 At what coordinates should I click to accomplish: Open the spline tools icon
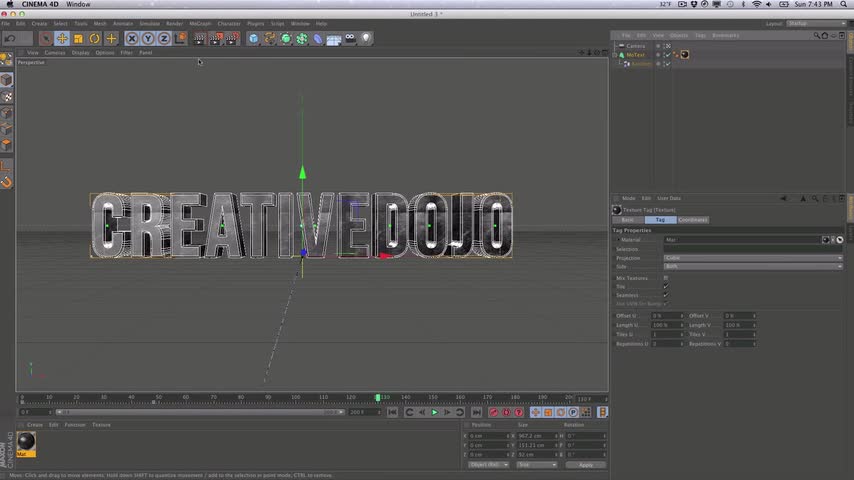coord(270,39)
